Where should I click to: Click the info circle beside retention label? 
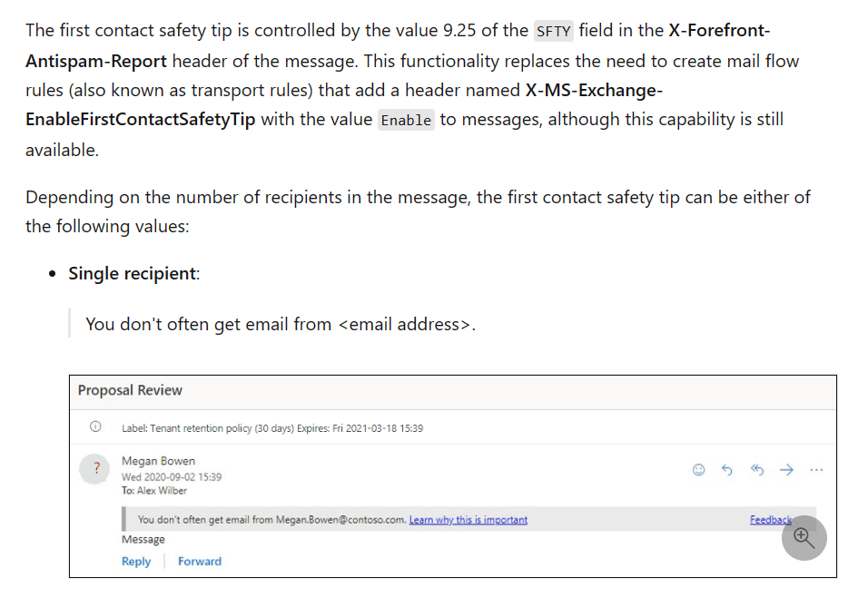tap(95, 426)
